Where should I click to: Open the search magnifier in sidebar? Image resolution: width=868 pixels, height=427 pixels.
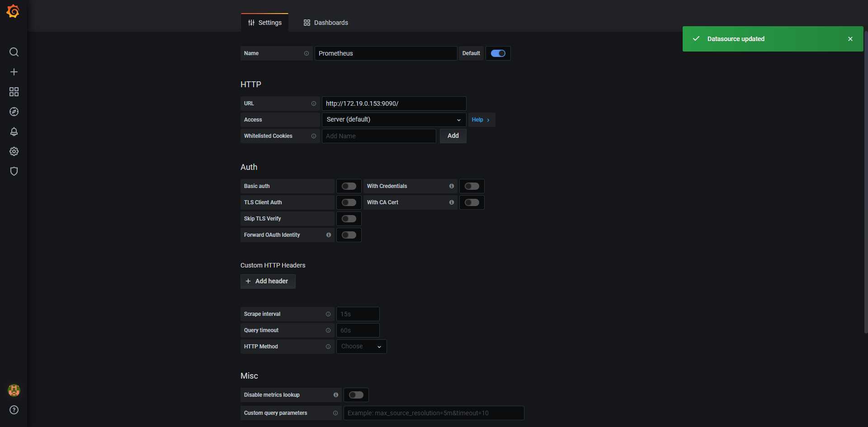[14, 52]
